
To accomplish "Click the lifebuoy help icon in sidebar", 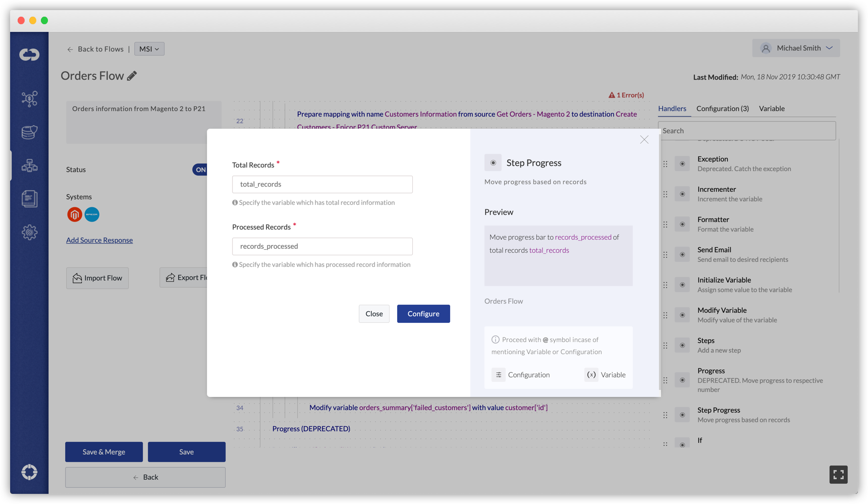I will point(29,472).
